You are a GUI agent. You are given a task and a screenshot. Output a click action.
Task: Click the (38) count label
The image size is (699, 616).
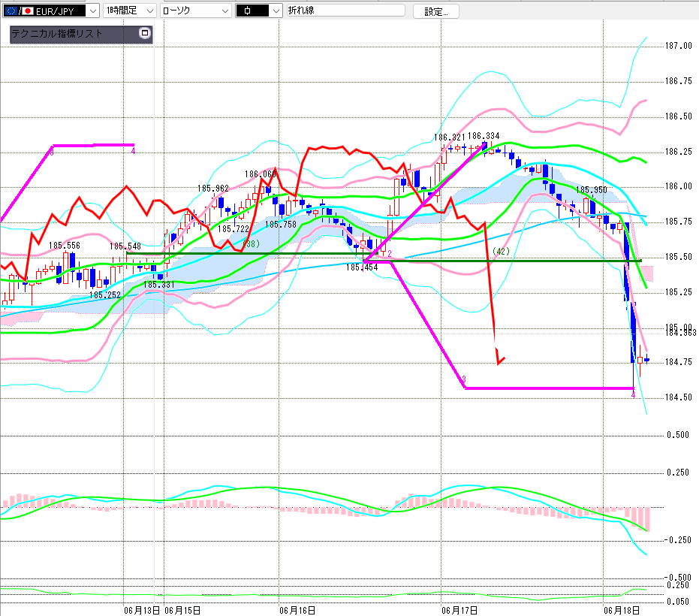coord(252,244)
